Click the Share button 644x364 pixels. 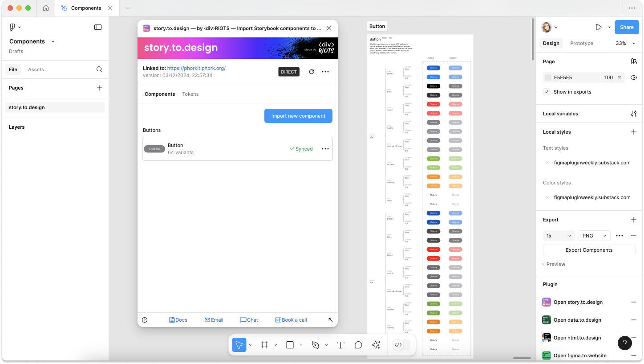coord(627,27)
